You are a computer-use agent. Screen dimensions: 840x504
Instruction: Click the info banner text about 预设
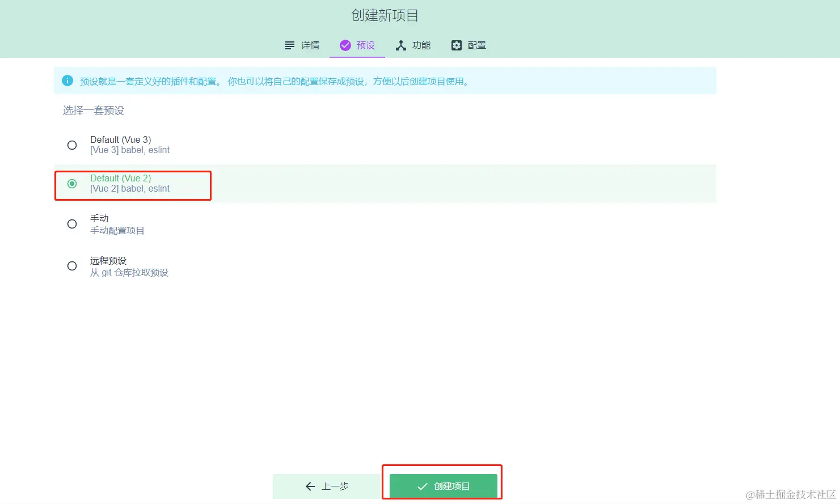tap(275, 81)
